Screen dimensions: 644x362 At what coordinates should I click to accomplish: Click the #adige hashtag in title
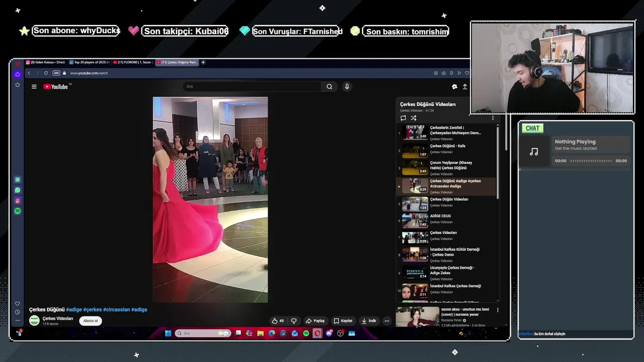pos(73,310)
